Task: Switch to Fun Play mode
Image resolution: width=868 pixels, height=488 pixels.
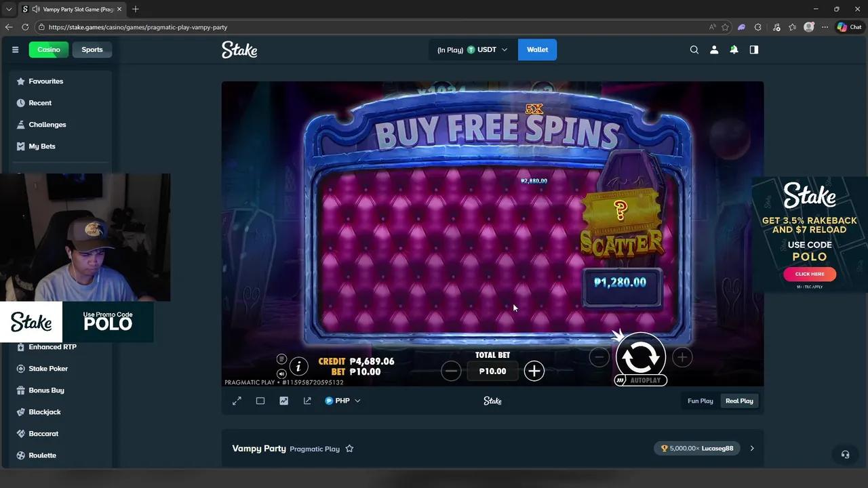Action: pos(701,401)
